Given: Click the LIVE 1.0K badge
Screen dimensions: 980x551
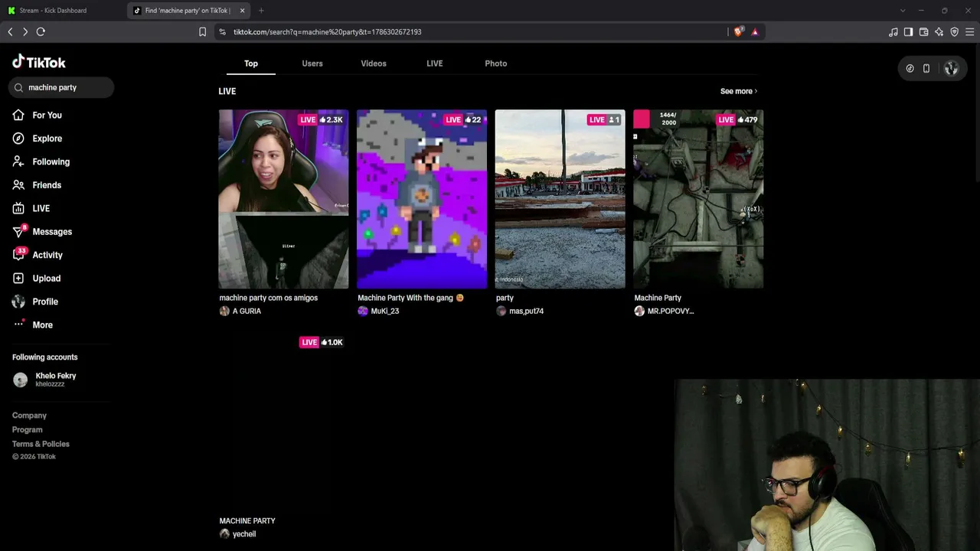Looking at the screenshot, I should (322, 342).
